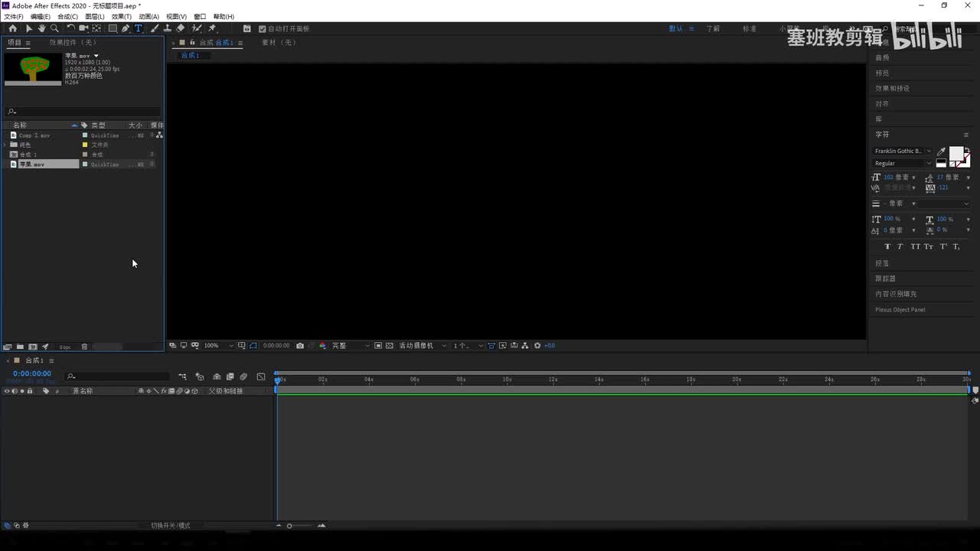Create a new composition from Project panel

pos(33,347)
